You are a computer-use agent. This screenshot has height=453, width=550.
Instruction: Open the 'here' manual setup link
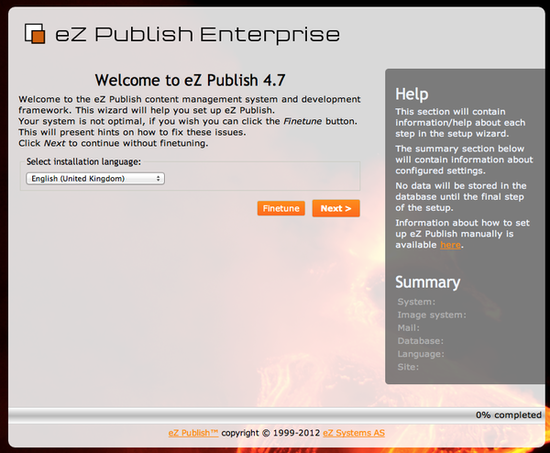450,245
